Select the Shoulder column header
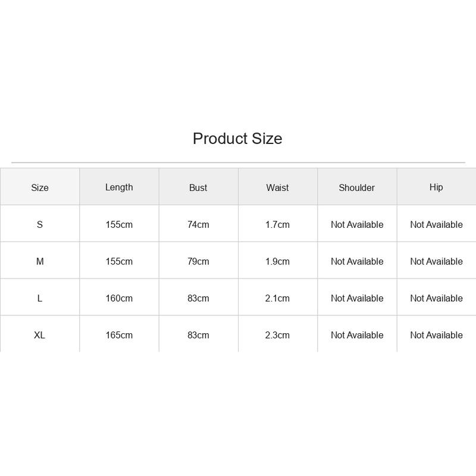The image size is (476, 476). tap(356, 187)
